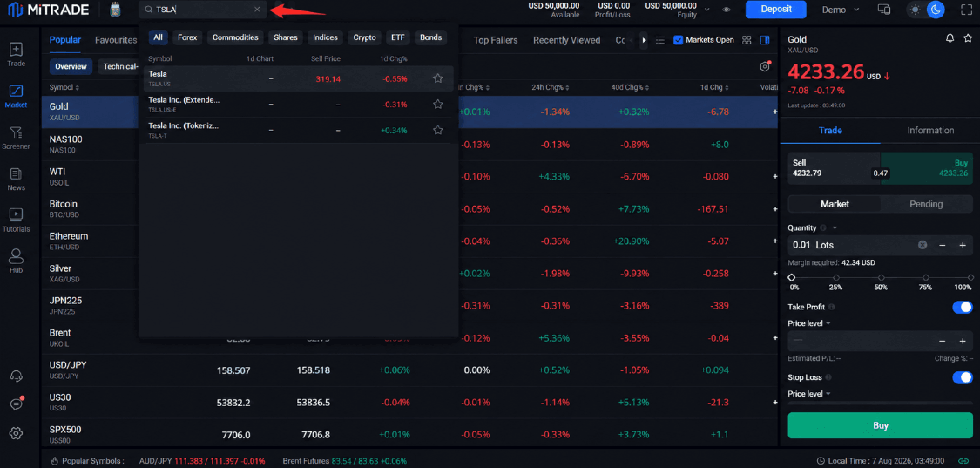Screen dimensions: 980x468
Task: Set margin slider to 50%
Action: pyautogui.click(x=882, y=277)
